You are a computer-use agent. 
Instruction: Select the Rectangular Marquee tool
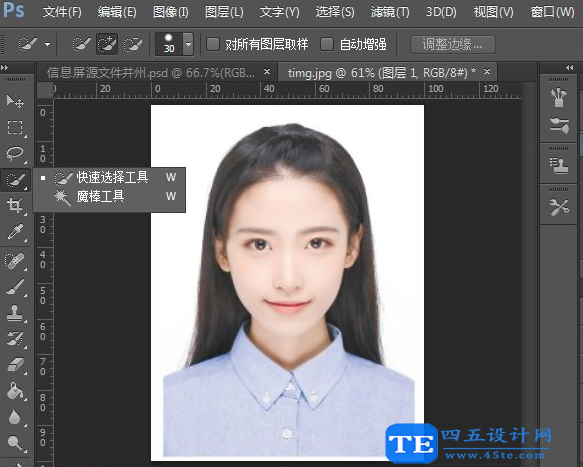(15, 127)
